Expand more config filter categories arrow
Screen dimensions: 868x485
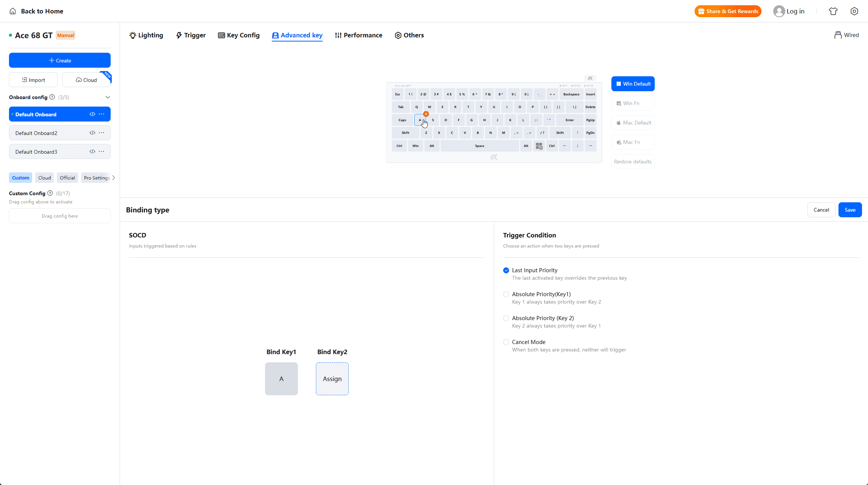114,178
